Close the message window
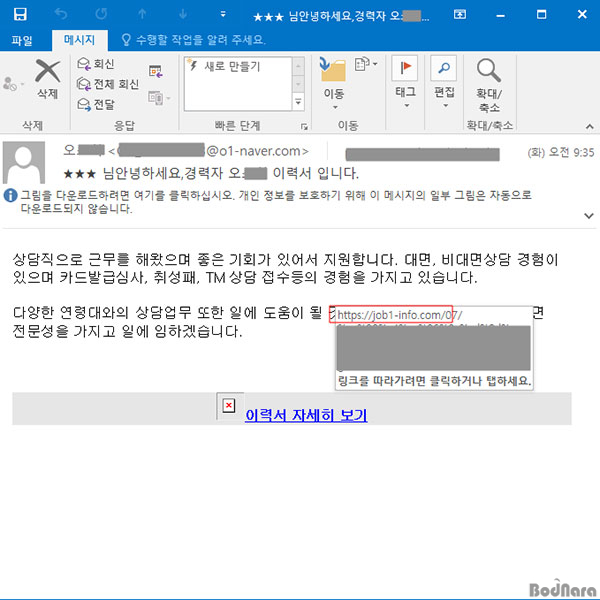600x600 pixels. [582, 15]
